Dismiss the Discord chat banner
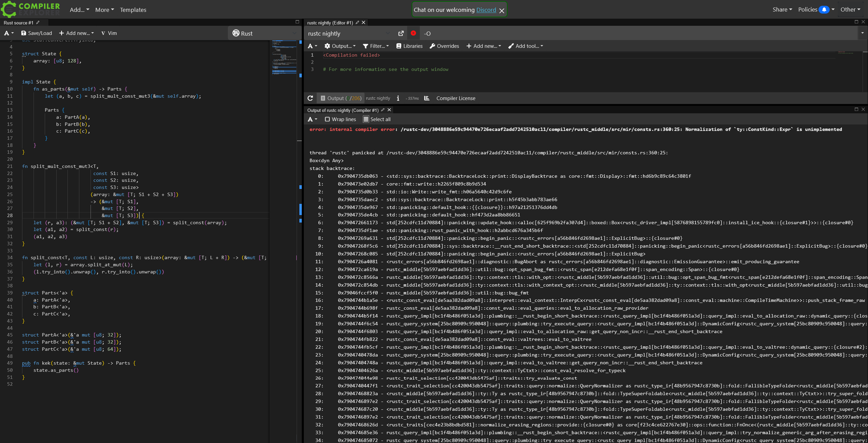 click(502, 11)
